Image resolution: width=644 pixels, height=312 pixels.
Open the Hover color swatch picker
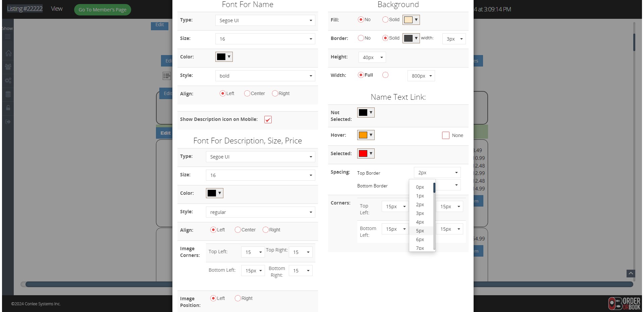[366, 135]
